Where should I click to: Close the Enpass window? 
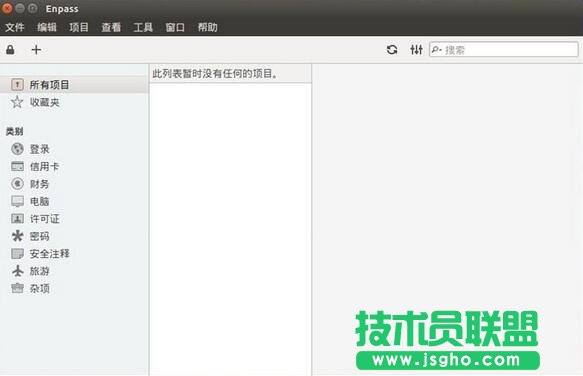(7, 8)
